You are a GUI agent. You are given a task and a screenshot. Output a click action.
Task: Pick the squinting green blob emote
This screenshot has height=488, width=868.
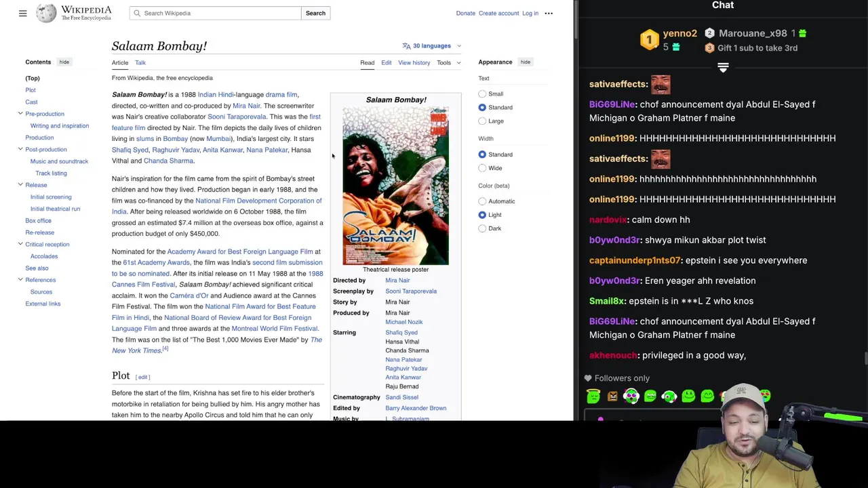pyautogui.click(x=650, y=396)
